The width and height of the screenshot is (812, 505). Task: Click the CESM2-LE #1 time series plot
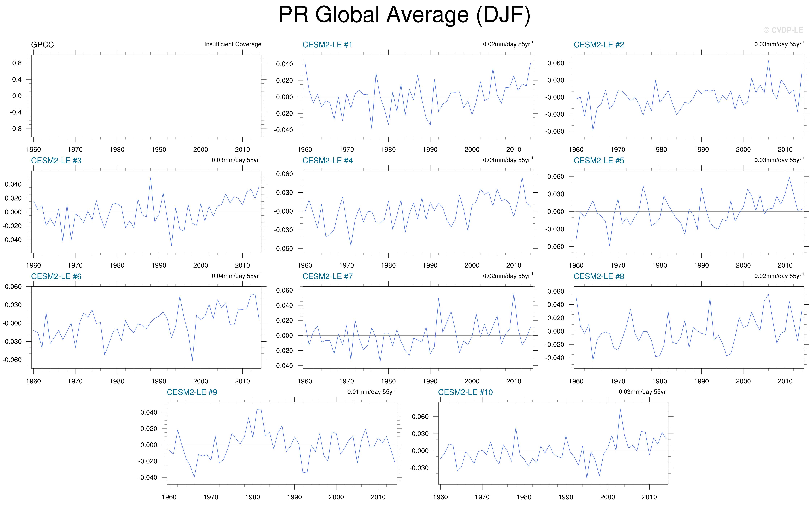click(x=417, y=96)
